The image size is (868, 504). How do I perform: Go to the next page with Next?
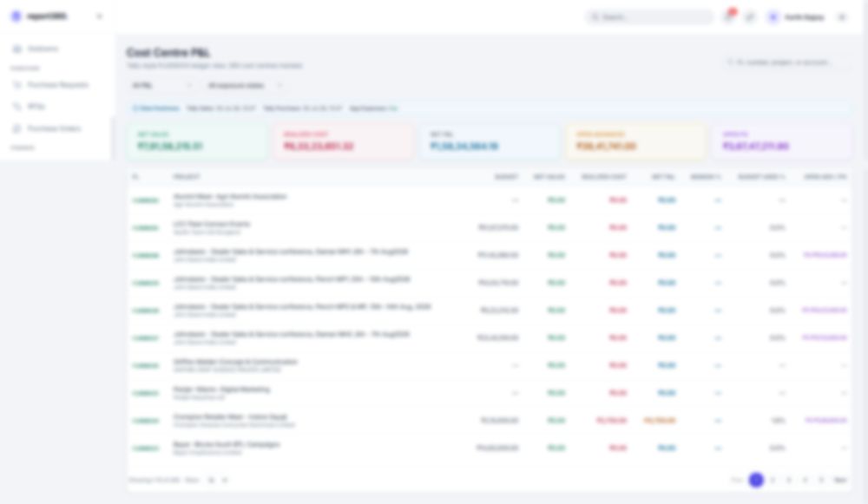[840, 481]
